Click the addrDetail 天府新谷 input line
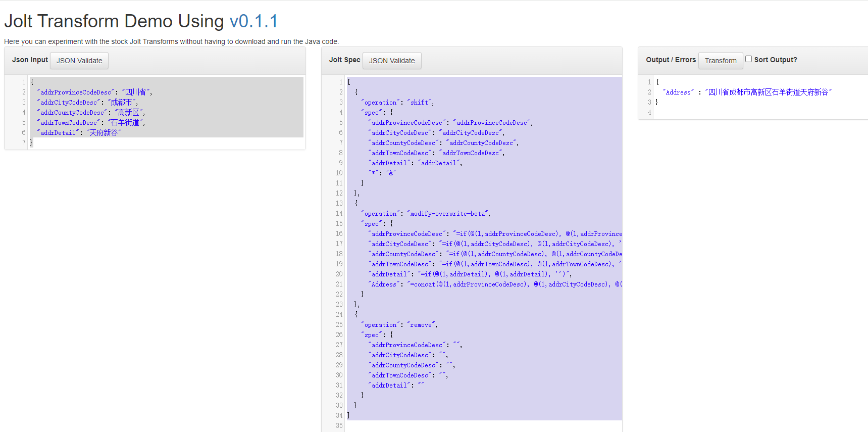This screenshot has height=432, width=868. pos(79,132)
